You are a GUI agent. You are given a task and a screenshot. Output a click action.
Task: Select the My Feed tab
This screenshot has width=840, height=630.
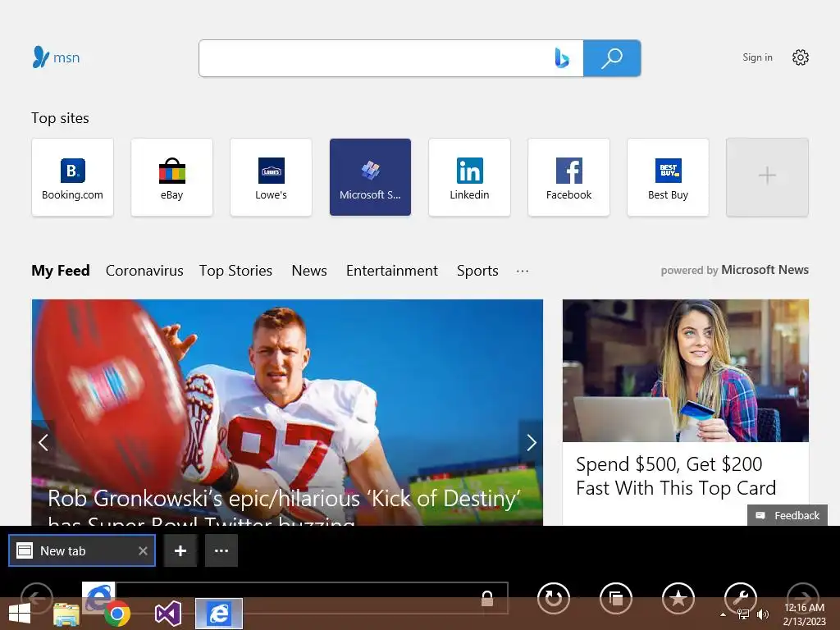pyautogui.click(x=61, y=271)
